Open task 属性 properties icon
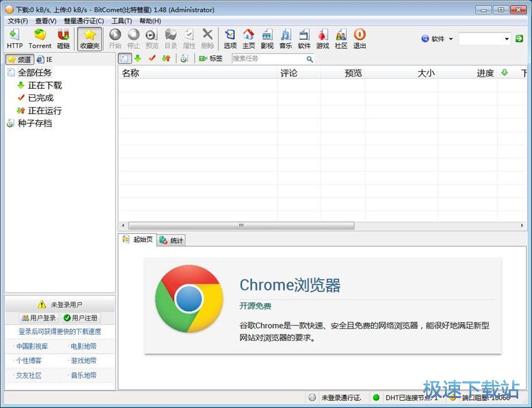 tap(189, 39)
